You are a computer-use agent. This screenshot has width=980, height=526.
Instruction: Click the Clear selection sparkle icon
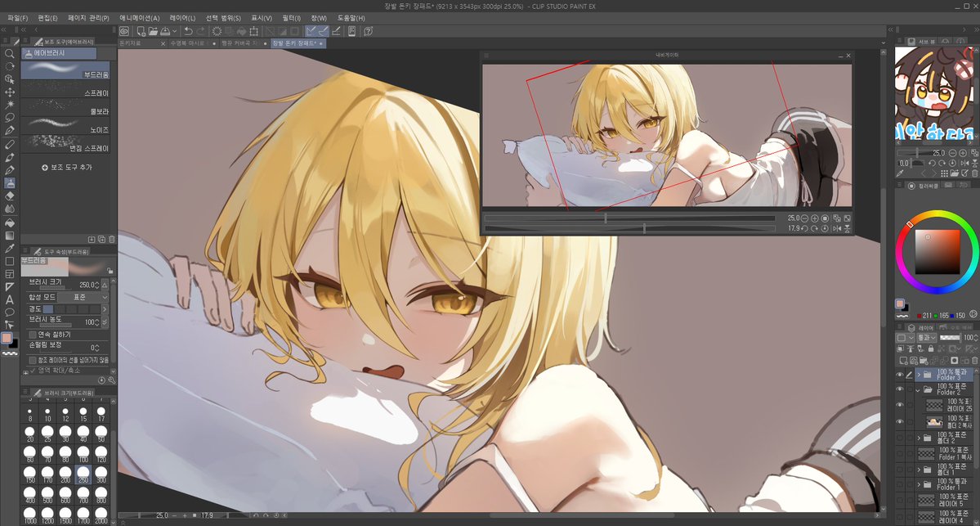pos(217,30)
